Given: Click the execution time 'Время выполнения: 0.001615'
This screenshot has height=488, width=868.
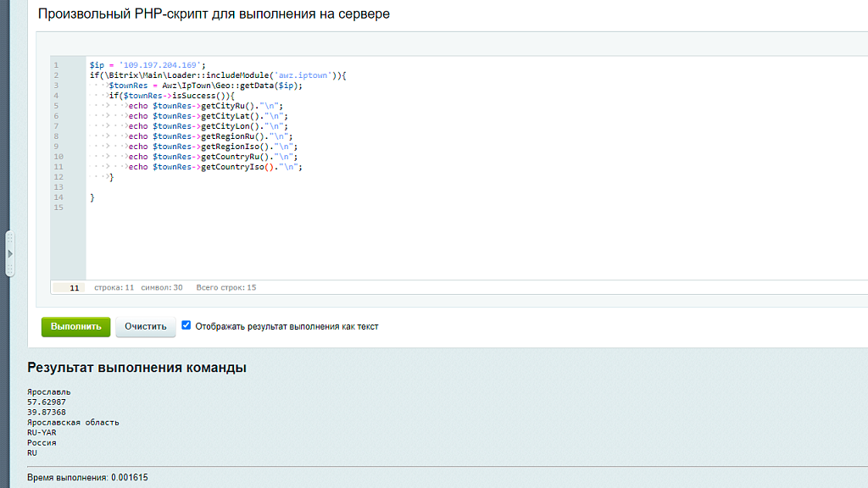Looking at the screenshot, I should click(x=86, y=477).
